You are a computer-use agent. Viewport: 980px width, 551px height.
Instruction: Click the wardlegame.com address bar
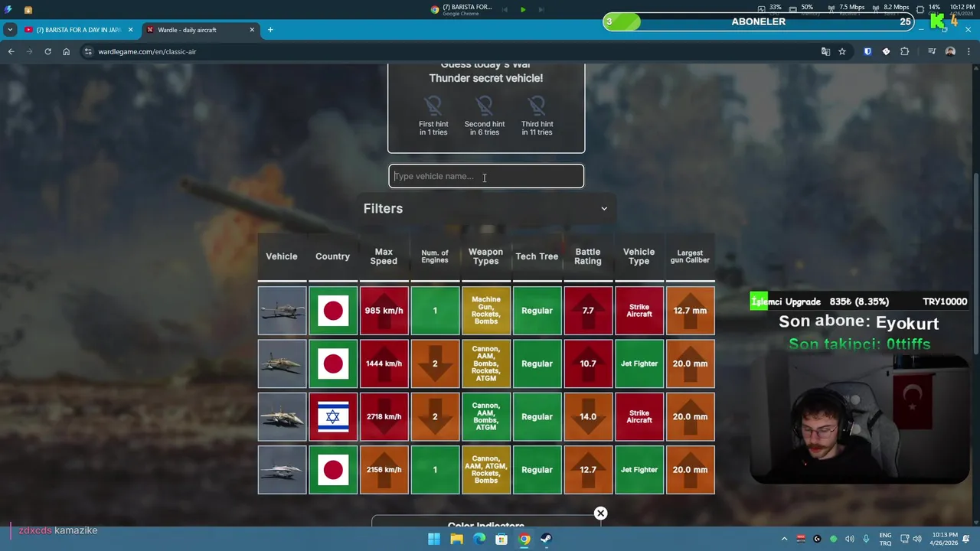[452, 51]
